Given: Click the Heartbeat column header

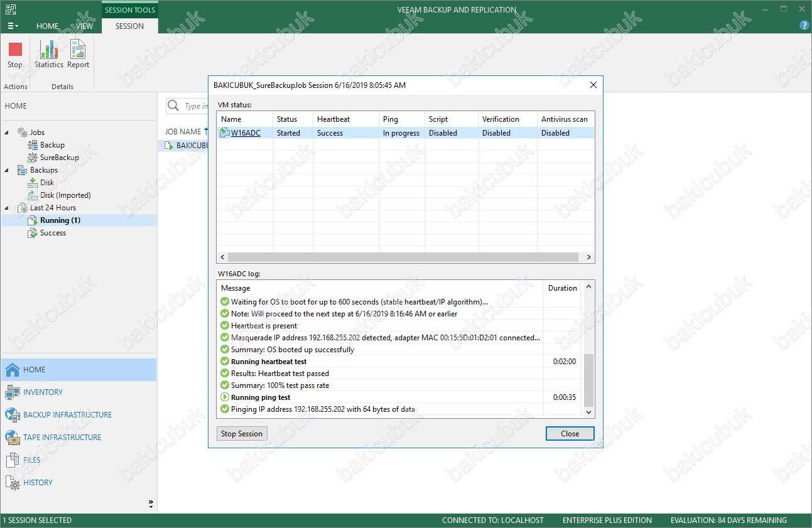Looking at the screenshot, I should click(346, 119).
